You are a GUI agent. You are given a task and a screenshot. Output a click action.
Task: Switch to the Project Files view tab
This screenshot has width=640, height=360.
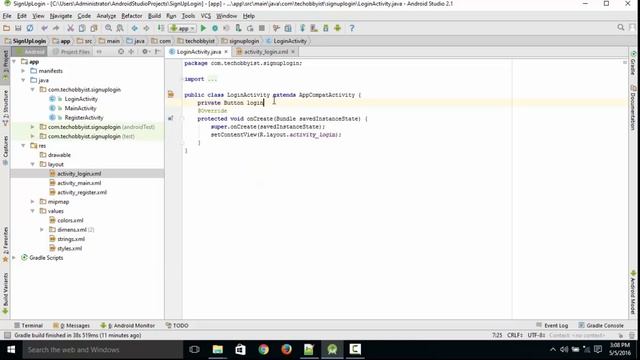point(71,52)
